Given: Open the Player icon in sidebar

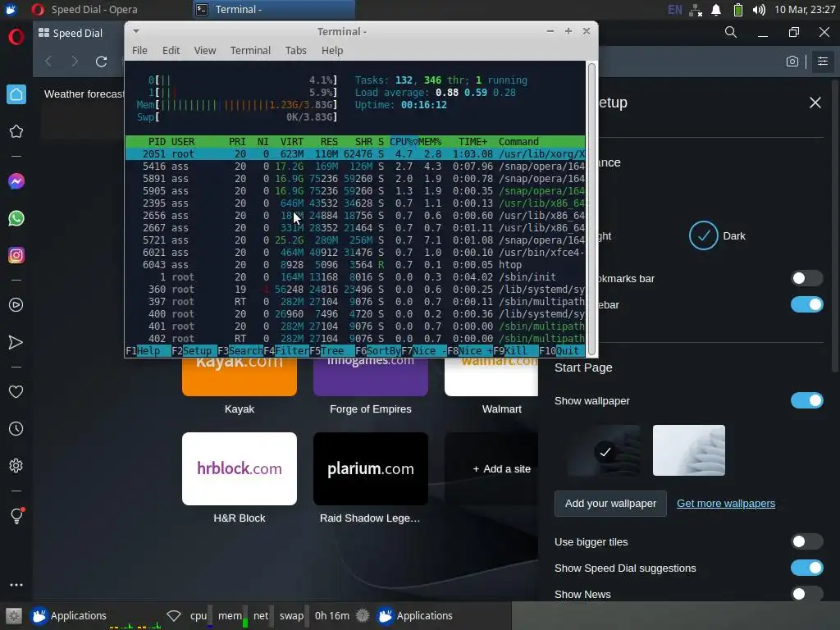Looking at the screenshot, I should point(16,305).
